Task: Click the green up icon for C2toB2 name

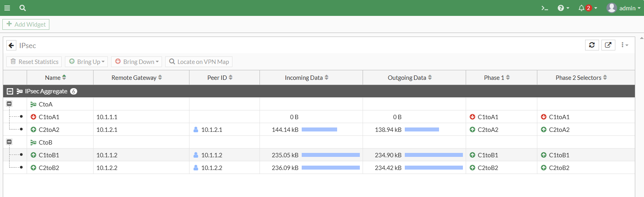Action: [x=33, y=168]
